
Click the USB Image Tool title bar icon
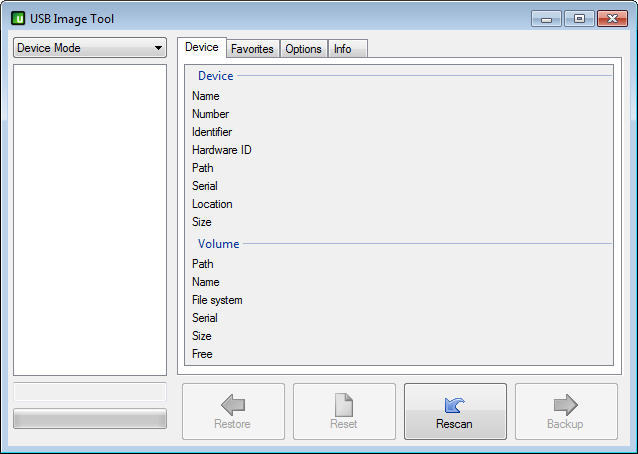click(18, 18)
